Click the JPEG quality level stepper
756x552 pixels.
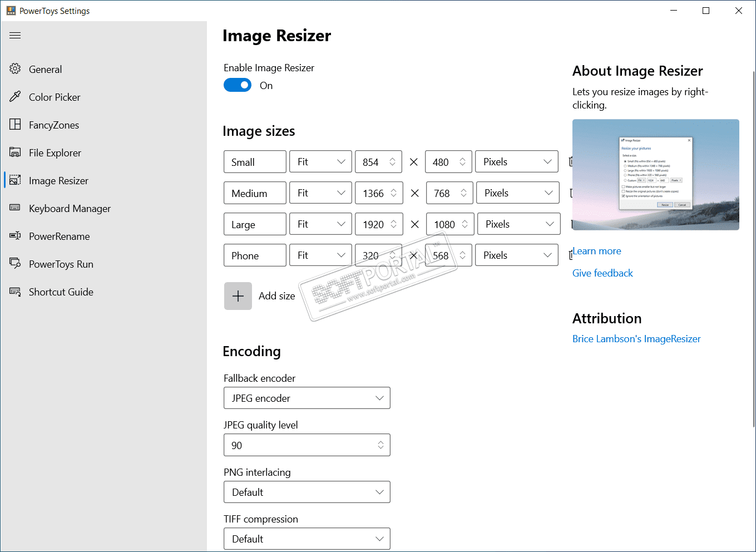pos(381,445)
